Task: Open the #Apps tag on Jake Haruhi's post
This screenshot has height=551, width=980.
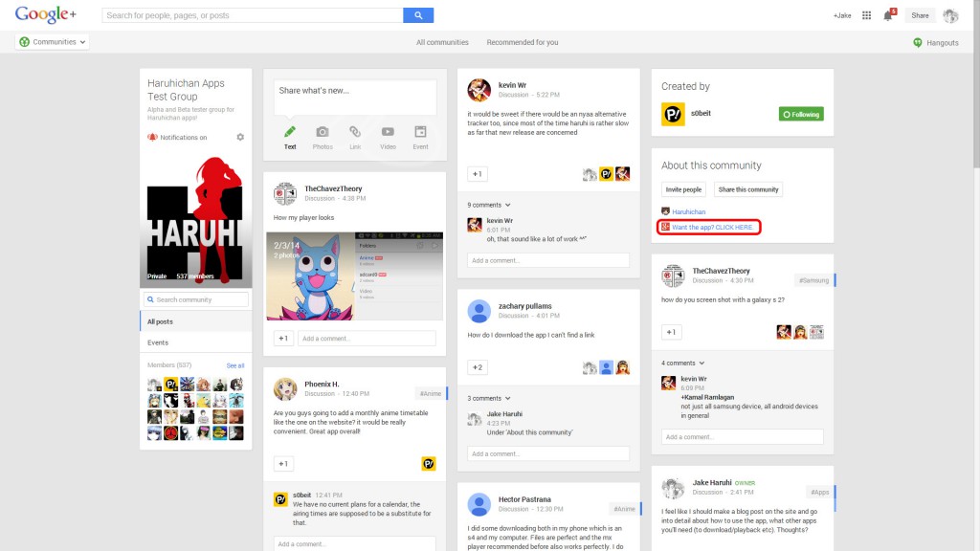Action: pos(820,493)
